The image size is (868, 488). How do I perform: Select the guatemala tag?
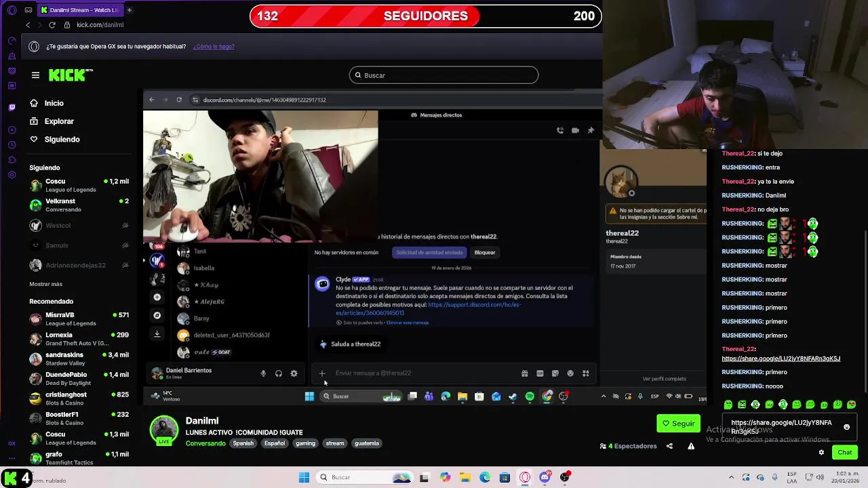pyautogui.click(x=366, y=443)
